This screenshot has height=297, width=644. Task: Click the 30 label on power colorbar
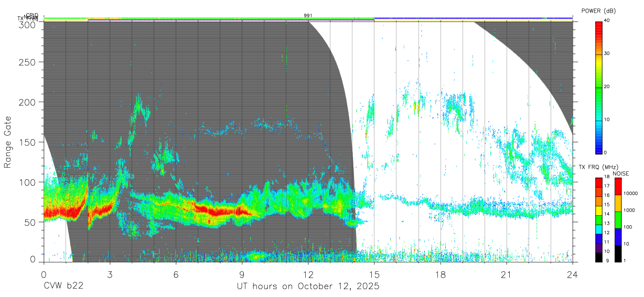607,53
